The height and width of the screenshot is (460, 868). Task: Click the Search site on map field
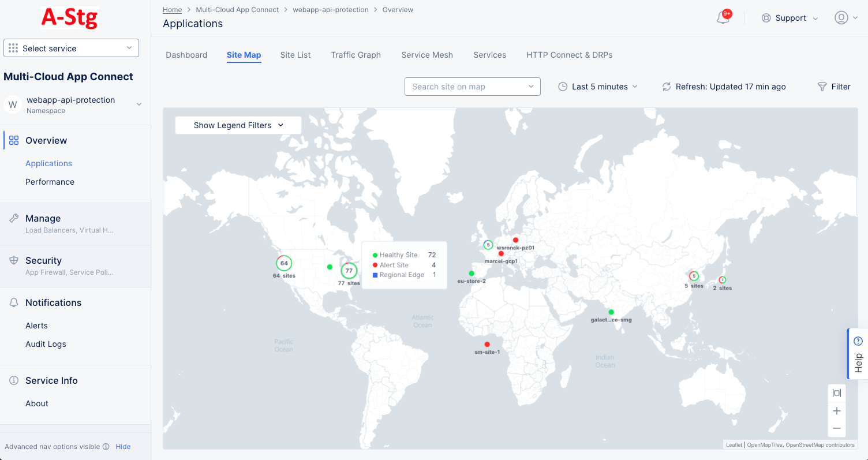click(472, 87)
